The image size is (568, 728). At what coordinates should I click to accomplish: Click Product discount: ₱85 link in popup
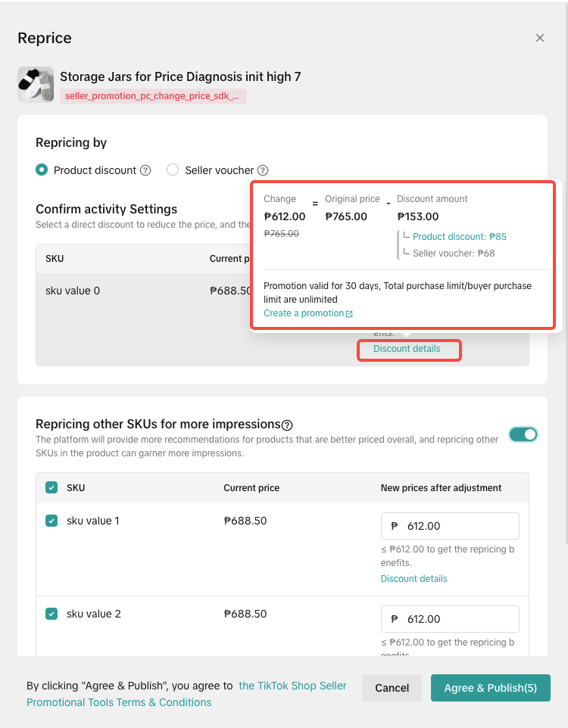(460, 237)
